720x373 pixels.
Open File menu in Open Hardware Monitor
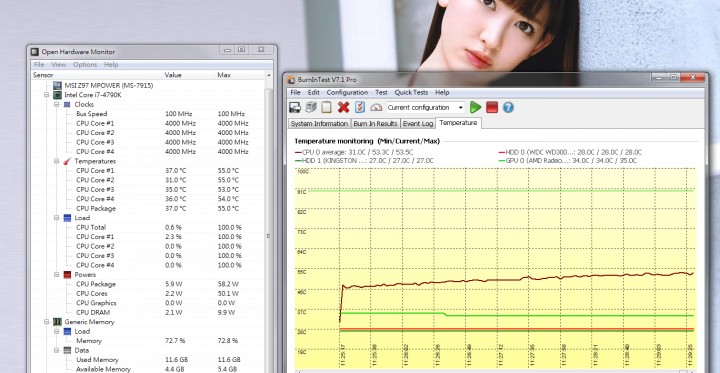(x=39, y=65)
